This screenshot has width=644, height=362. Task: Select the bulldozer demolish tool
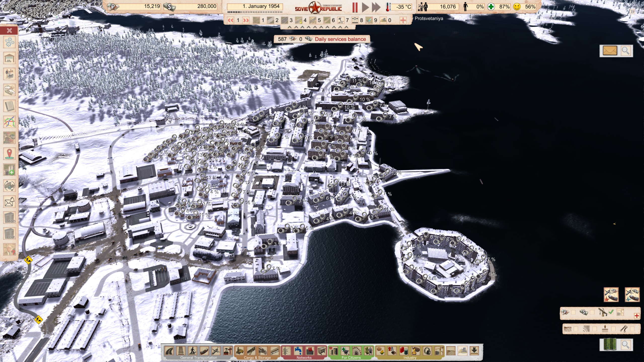click(x=462, y=350)
